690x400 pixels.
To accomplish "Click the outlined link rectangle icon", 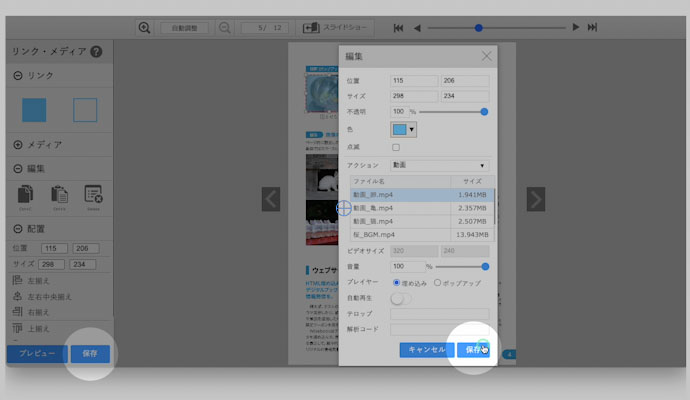I will point(85,110).
